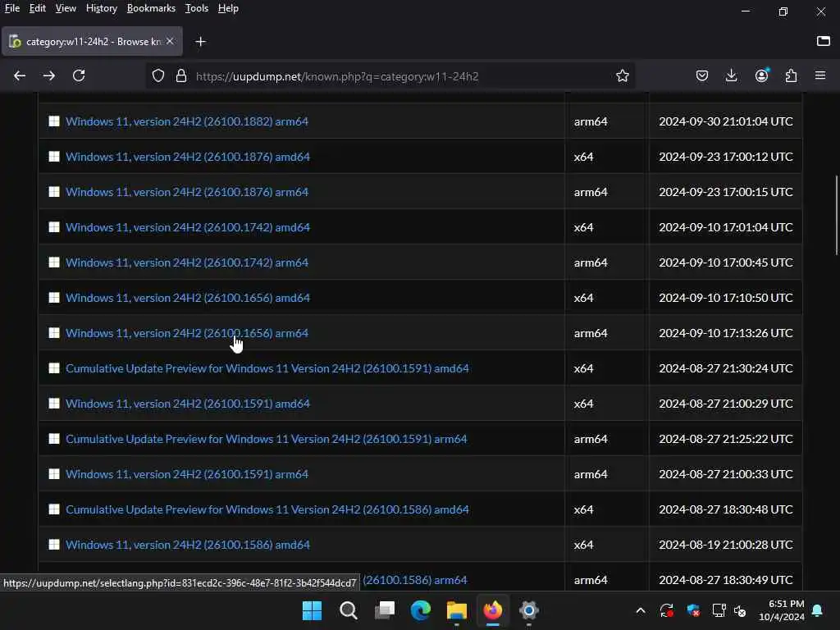Open the Windows Start menu
The width and height of the screenshot is (840, 630).
pos(312,610)
